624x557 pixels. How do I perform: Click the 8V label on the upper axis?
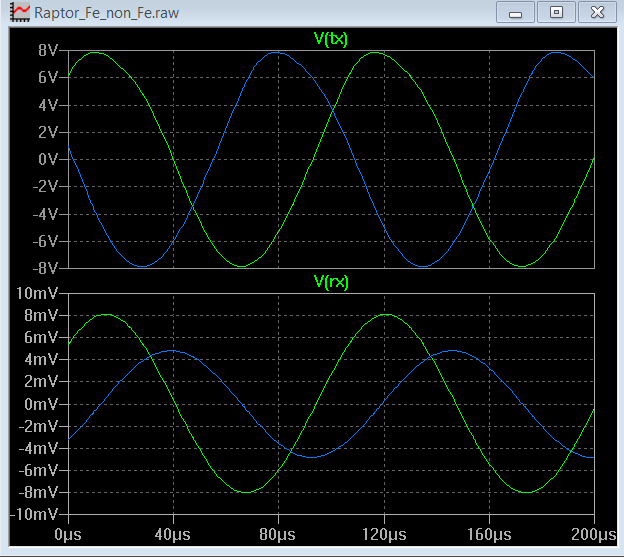tap(49, 50)
